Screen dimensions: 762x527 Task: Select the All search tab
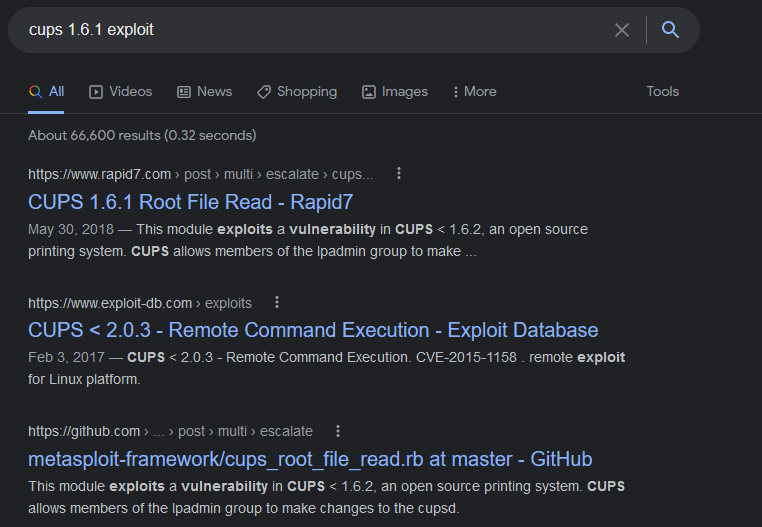click(x=46, y=91)
